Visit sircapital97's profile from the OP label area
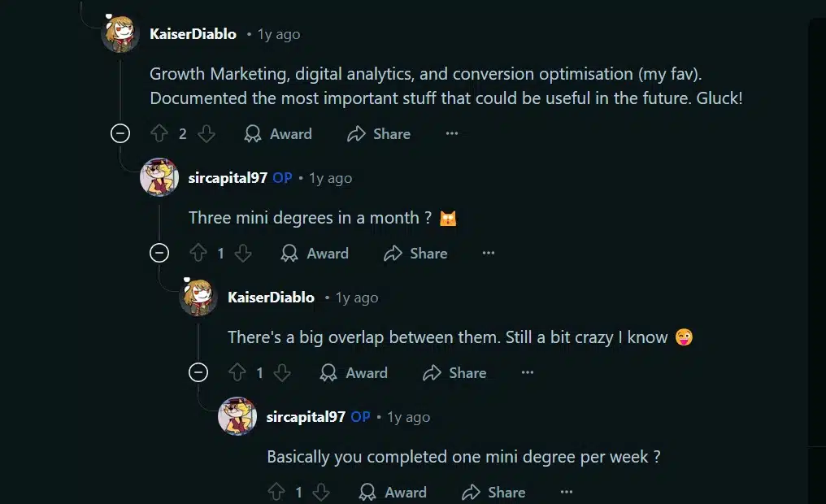 pos(281,178)
